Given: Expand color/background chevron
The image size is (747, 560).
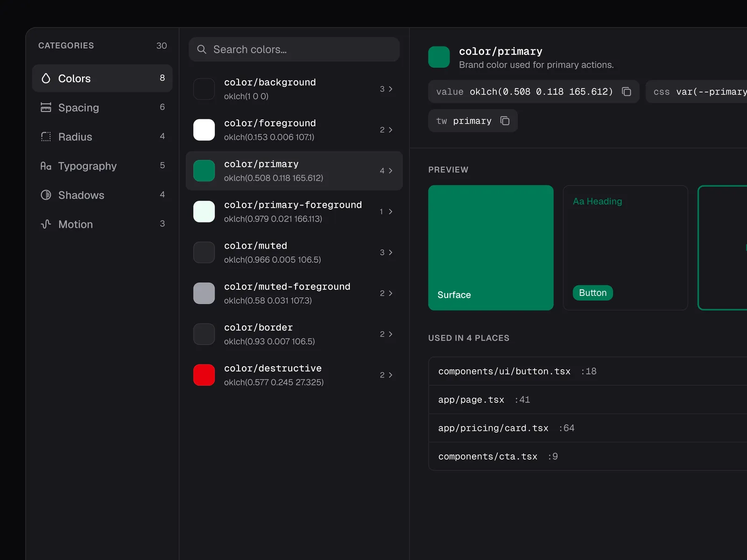Looking at the screenshot, I should [x=390, y=89].
